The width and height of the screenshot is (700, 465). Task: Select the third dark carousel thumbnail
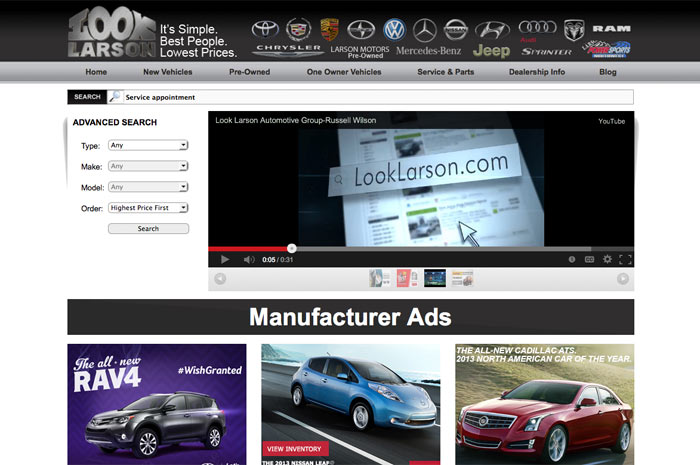435,278
